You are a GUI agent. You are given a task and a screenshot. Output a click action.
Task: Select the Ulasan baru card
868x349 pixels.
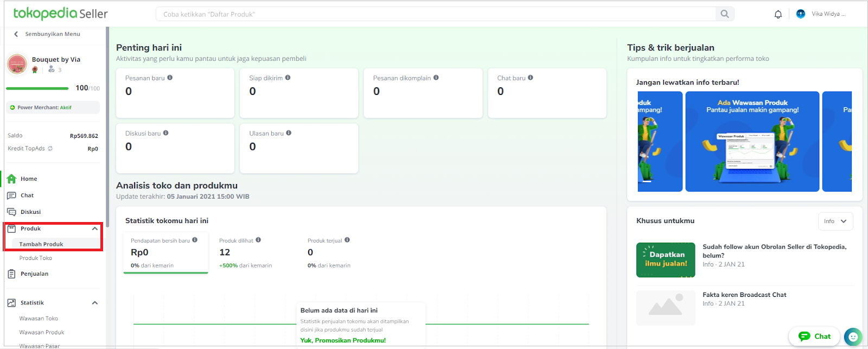coord(299,148)
